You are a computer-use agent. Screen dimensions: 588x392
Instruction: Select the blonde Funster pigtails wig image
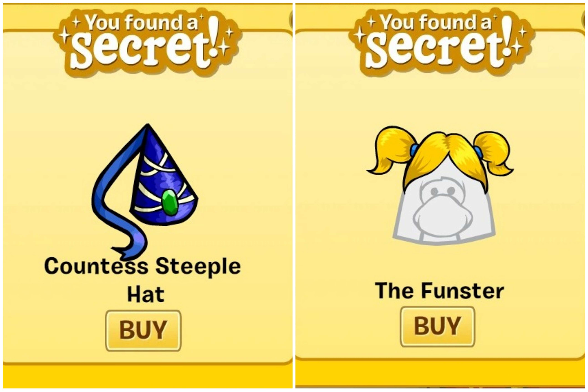[440, 186]
